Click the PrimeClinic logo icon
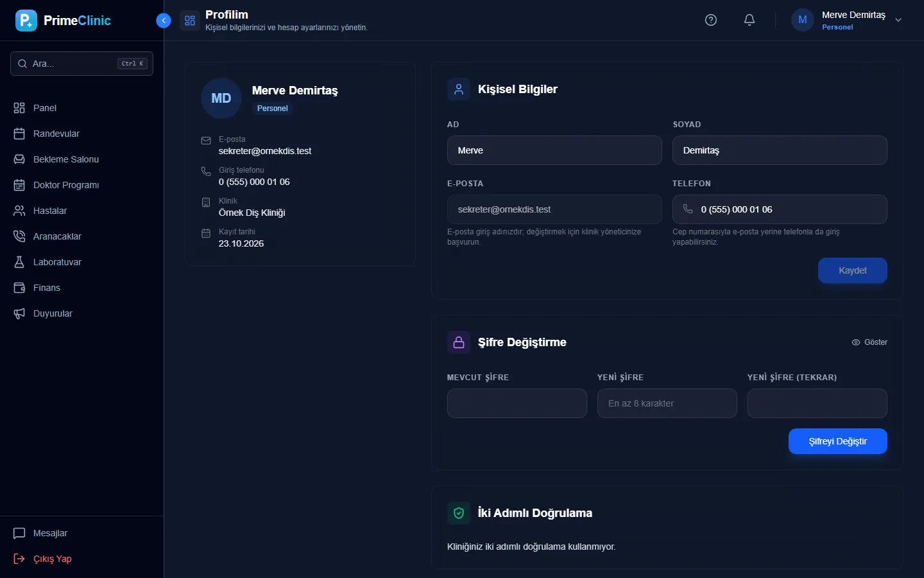 coord(26,21)
